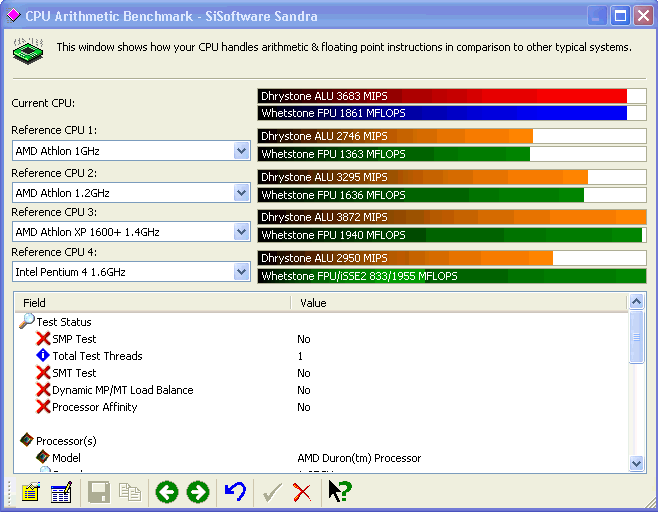Click the Whetstone FPU 1363 MFLOPS bar
Screen dimensions: 658x512
[452, 154]
